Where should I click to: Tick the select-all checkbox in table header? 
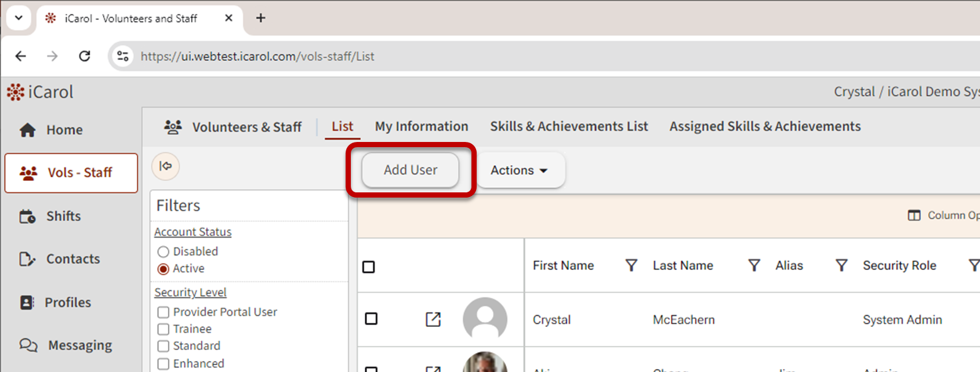point(369,267)
